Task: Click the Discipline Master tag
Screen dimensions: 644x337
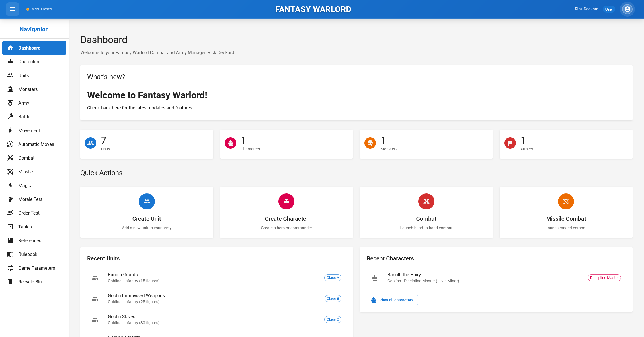Action: click(x=604, y=278)
